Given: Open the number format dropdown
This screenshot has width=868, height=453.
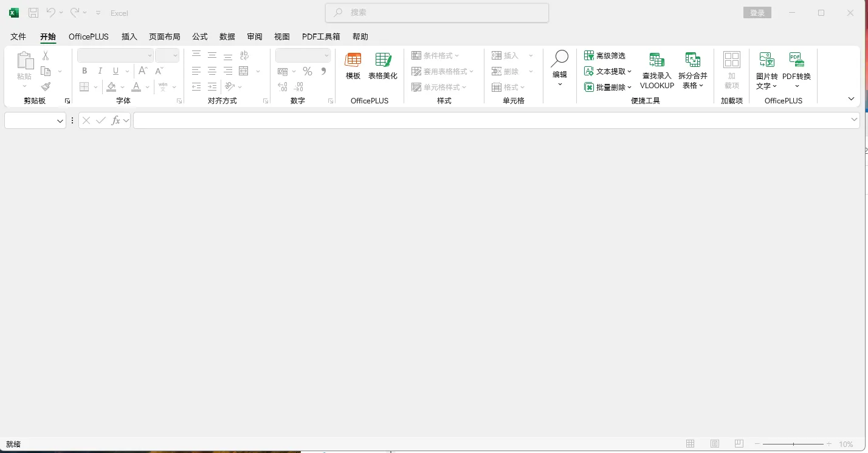Looking at the screenshot, I should pos(326,55).
